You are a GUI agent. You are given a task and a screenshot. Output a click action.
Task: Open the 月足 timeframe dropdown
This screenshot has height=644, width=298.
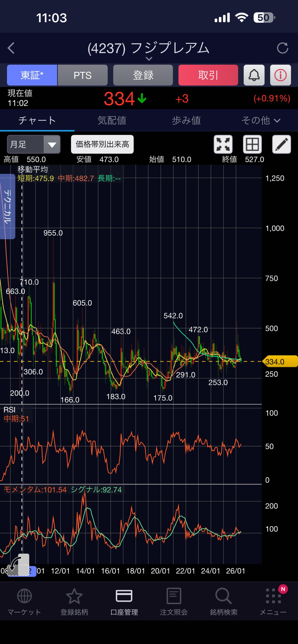[34, 144]
